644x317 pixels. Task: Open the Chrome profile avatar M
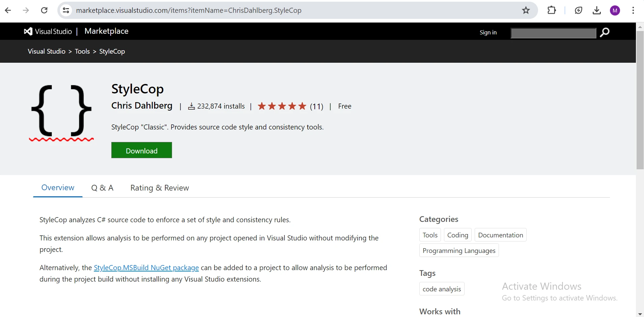pos(615,10)
